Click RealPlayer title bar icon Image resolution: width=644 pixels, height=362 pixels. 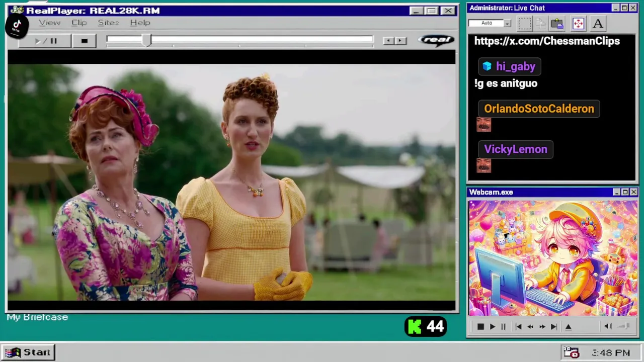pyautogui.click(x=17, y=10)
